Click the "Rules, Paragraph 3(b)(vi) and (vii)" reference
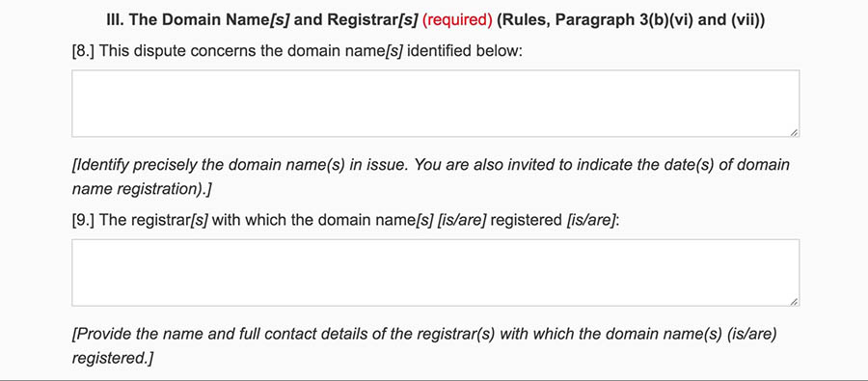Screen dimensions: 868x381 click(x=631, y=21)
